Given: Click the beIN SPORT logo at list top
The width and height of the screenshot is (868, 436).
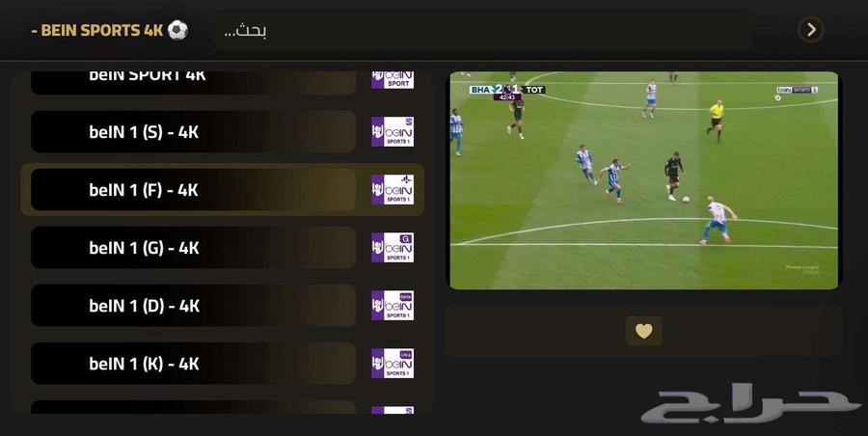Looking at the screenshot, I should pyautogui.click(x=393, y=80).
